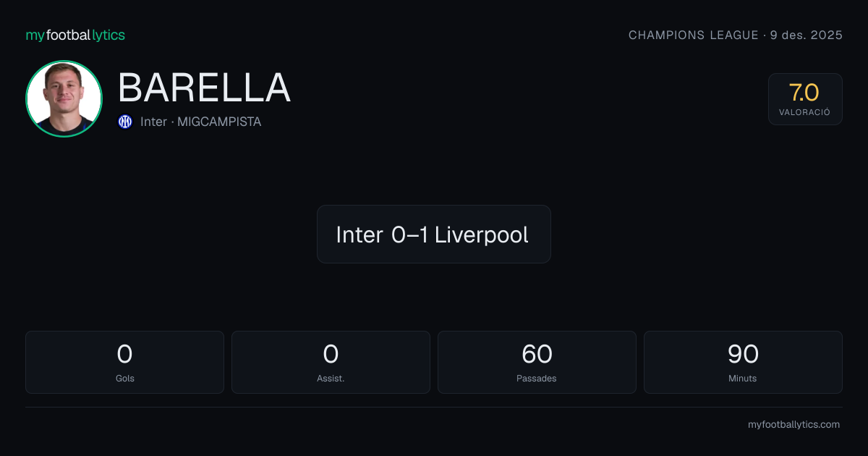The width and height of the screenshot is (868, 456).
Task: Select the Gols stat card
Action: [124, 362]
